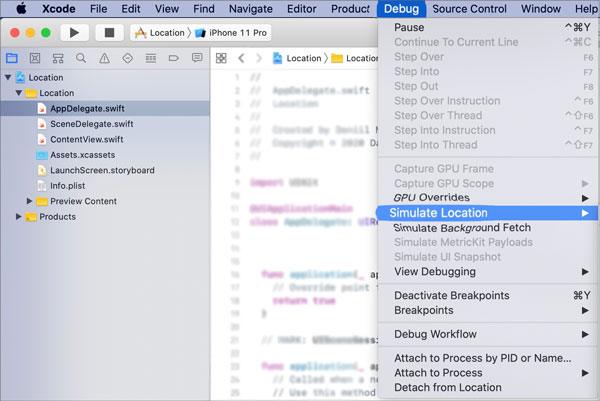Open the Attach to Process submenu
Viewport: 600px width, 401px height.
tap(488, 373)
